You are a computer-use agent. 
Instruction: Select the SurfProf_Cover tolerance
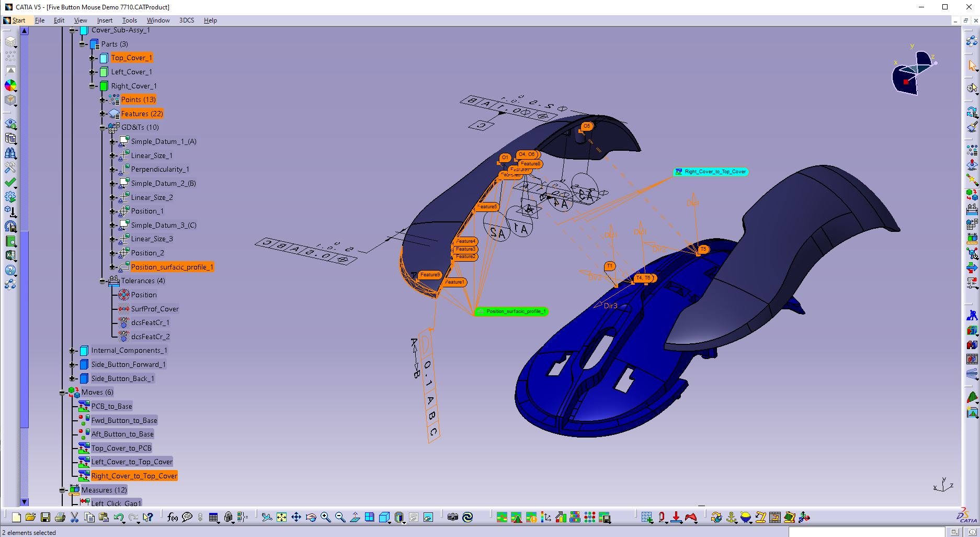click(x=155, y=309)
